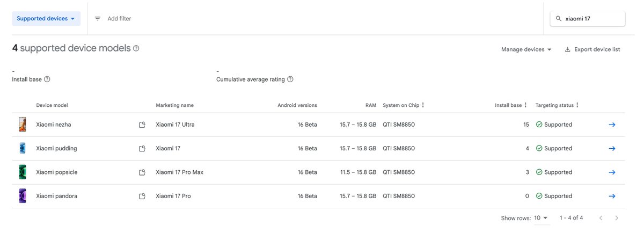Viewport: 644px width, 247px height.
Task: Click the Marketing name column header
Action: (174, 105)
